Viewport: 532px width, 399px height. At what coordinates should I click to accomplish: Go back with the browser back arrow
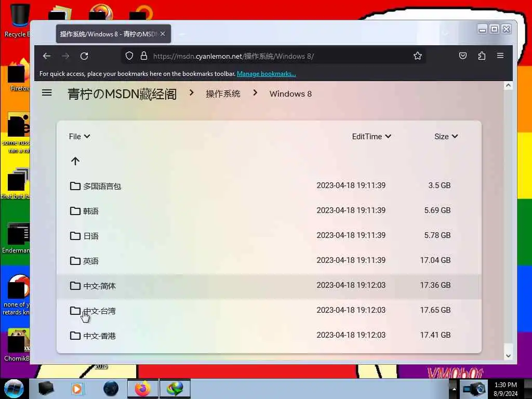point(46,56)
